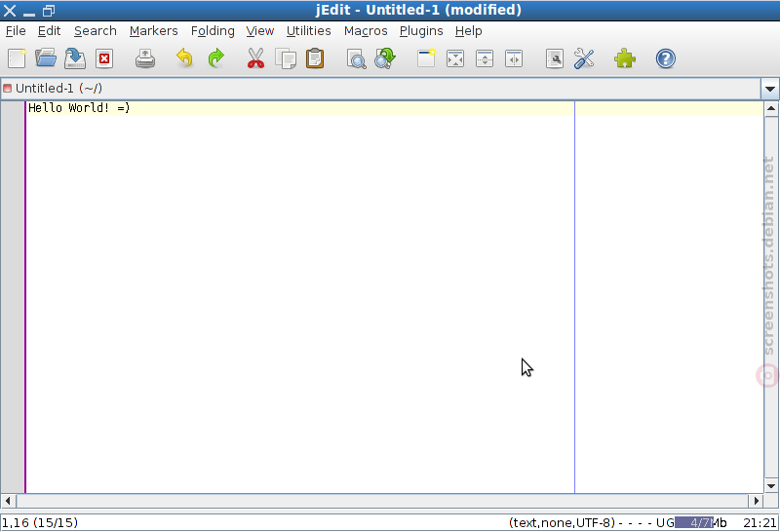Image resolution: width=780 pixels, height=532 pixels.
Task: Copy the selection with the copy icon
Action: coord(286,58)
